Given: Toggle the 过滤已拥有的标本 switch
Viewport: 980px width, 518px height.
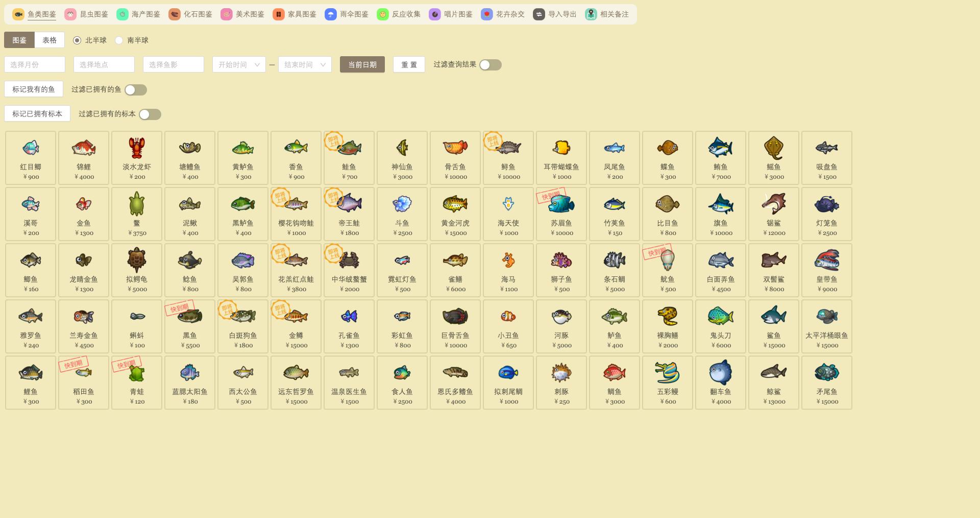Looking at the screenshot, I should [x=150, y=114].
